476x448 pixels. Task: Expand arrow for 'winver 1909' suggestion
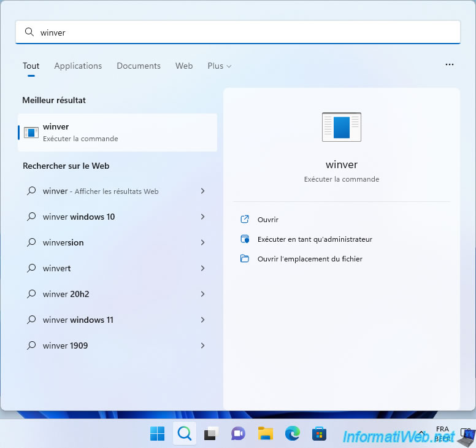point(203,346)
